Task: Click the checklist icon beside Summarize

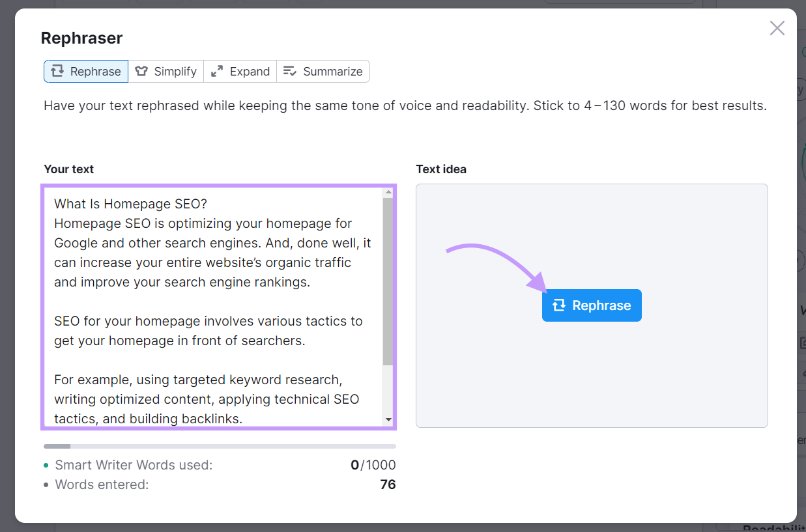Action: coord(290,71)
